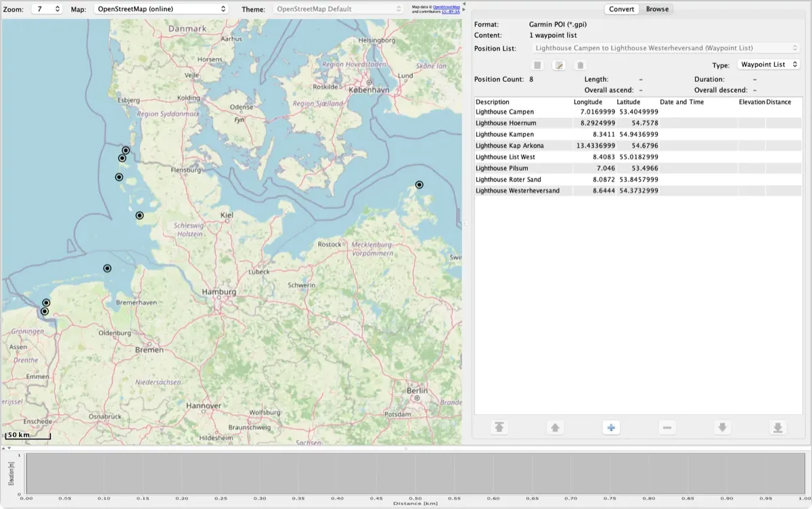
Task: Open the Theme dropdown
Action: [x=338, y=9]
